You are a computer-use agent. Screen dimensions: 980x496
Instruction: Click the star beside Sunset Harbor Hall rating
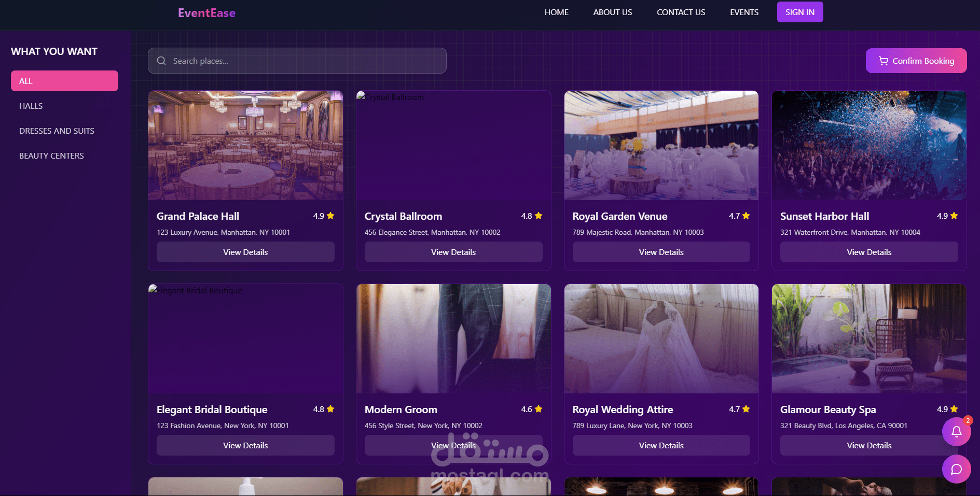coord(954,216)
